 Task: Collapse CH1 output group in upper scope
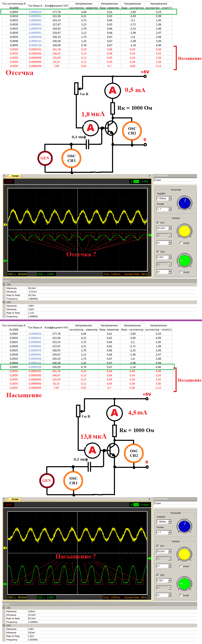tap(4, 284)
